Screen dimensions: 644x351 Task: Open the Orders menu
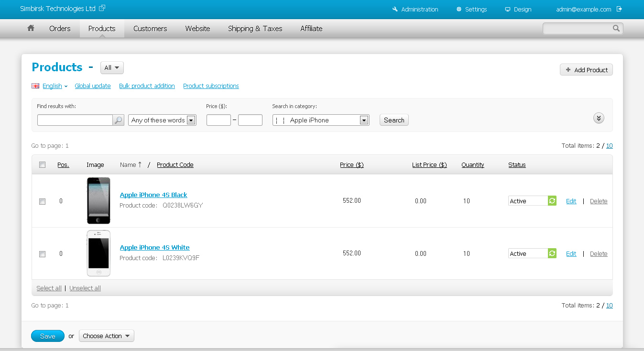60,29
